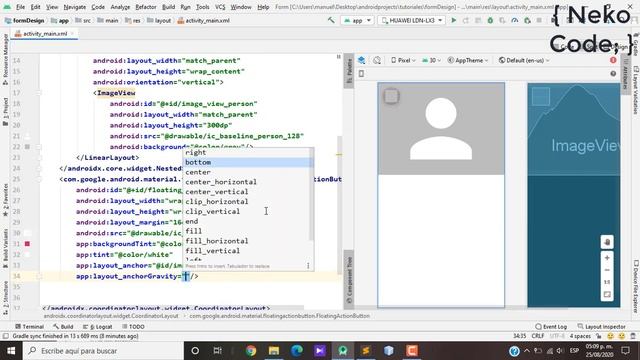
Task: Click the autocomplete popup scrollbar
Action: (311, 195)
